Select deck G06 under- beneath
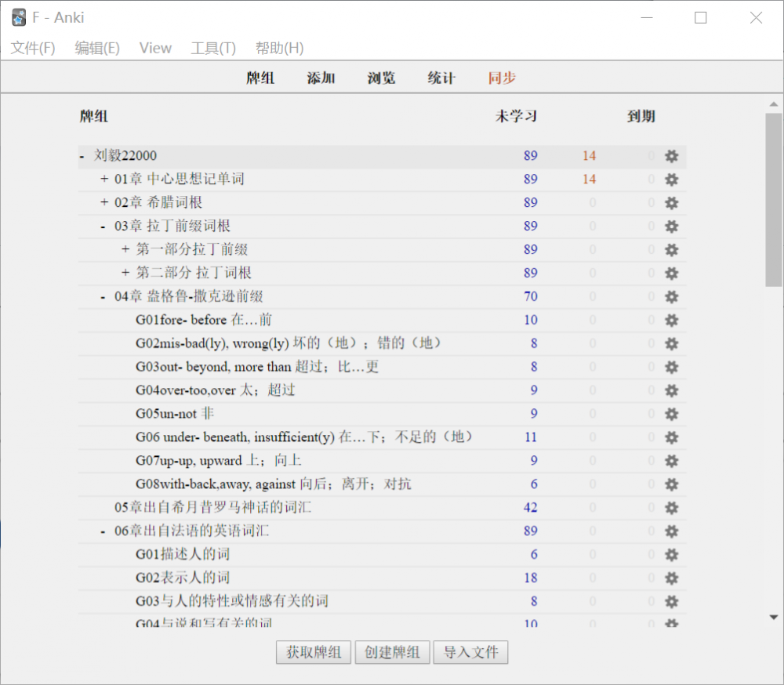The height and width of the screenshot is (685, 784). pyautogui.click(x=304, y=437)
